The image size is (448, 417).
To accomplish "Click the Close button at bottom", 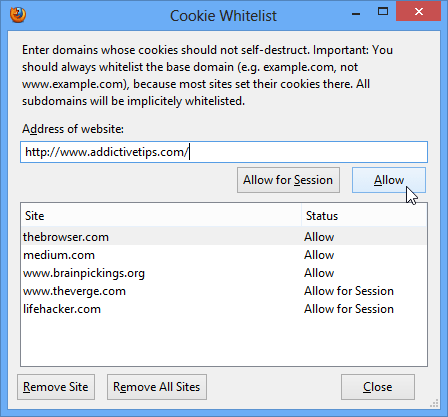I will tap(378, 387).
